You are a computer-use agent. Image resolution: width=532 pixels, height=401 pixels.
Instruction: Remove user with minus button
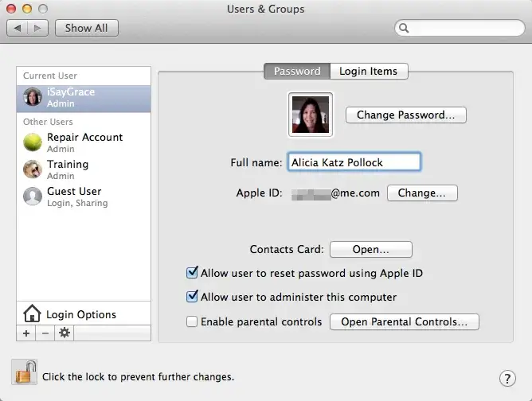click(45, 333)
